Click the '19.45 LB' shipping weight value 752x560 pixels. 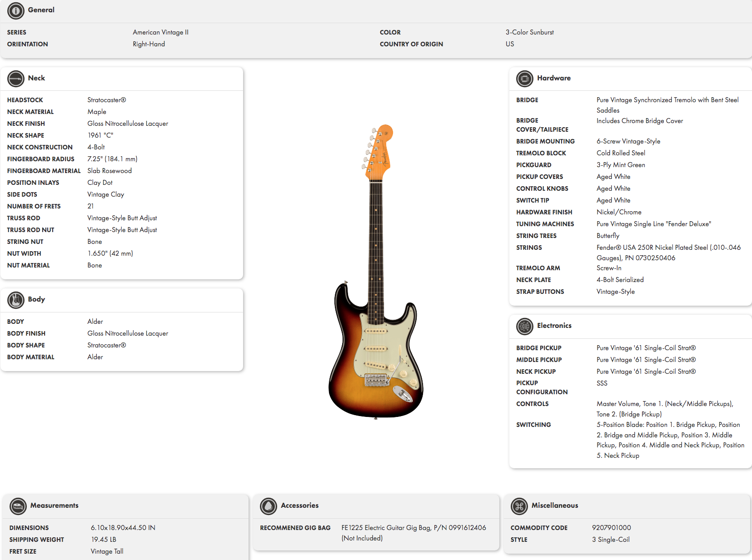tap(104, 540)
